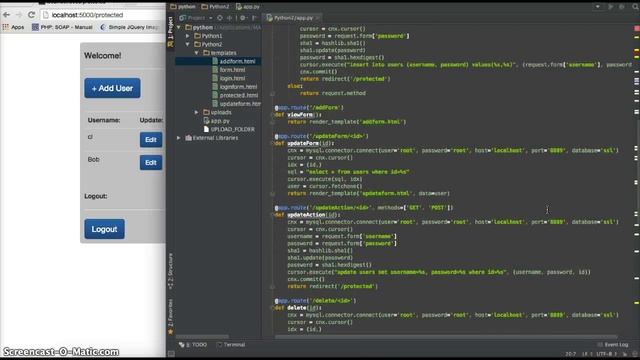Collapse the Python2 folder
Screen dimensions: 640x360
[x=188, y=44]
